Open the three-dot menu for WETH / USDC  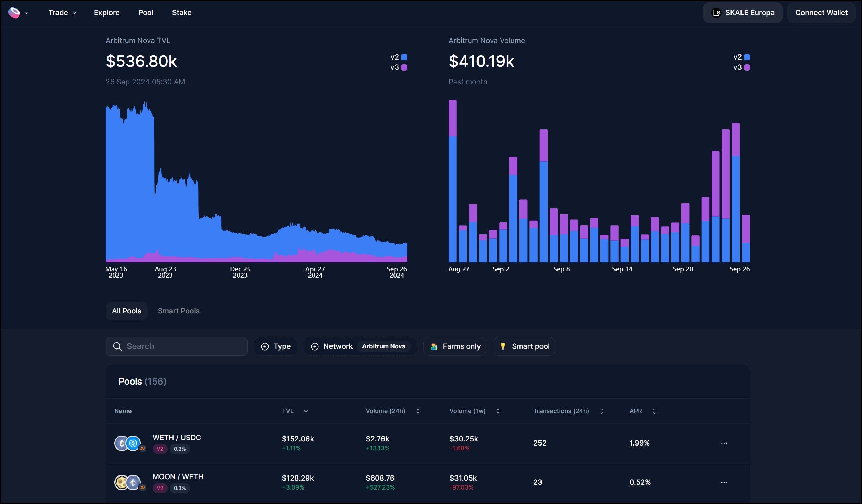[x=724, y=443]
